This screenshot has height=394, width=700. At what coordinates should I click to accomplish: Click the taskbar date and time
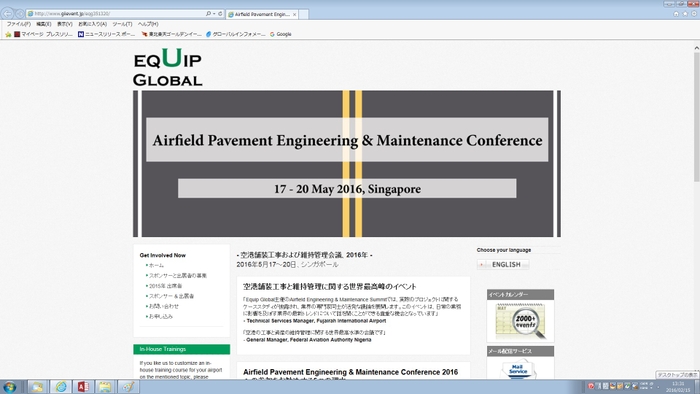pos(678,387)
